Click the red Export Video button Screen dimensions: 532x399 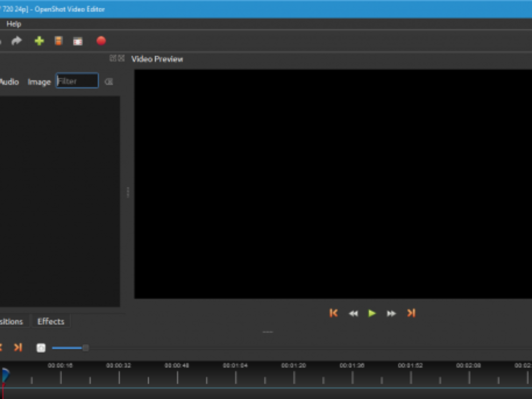click(x=101, y=41)
